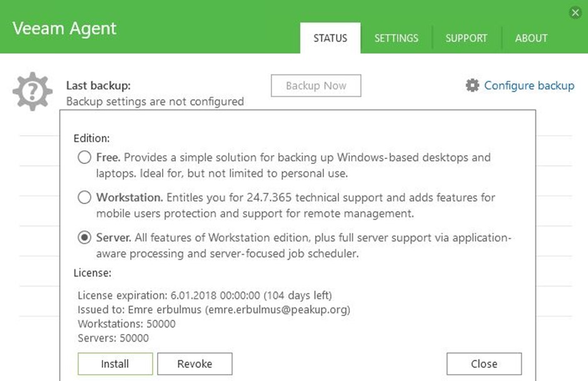Select the Free edition radio button
Screen dimensions: 588x381
click(x=84, y=157)
